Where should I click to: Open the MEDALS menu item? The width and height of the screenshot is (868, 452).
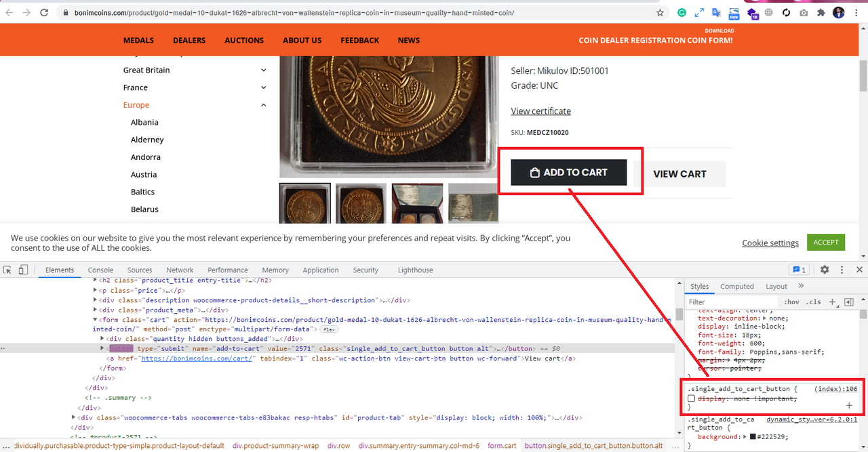(138, 40)
